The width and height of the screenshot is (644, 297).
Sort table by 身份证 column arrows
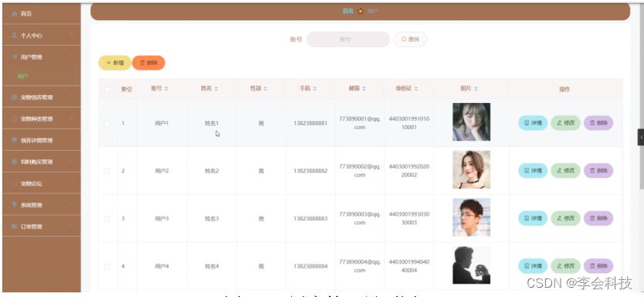416,89
